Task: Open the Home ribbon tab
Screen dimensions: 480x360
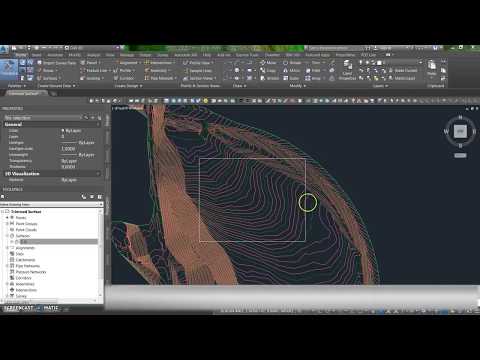Action: pos(21,55)
